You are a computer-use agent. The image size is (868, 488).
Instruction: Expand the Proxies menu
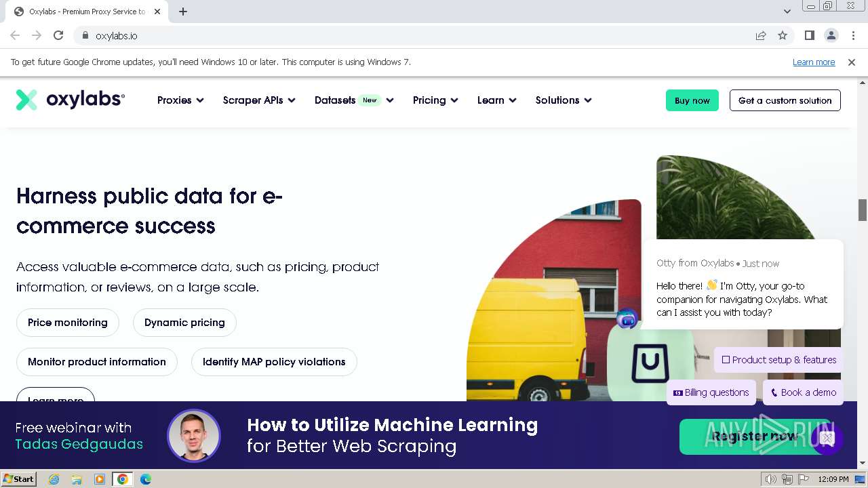(180, 100)
